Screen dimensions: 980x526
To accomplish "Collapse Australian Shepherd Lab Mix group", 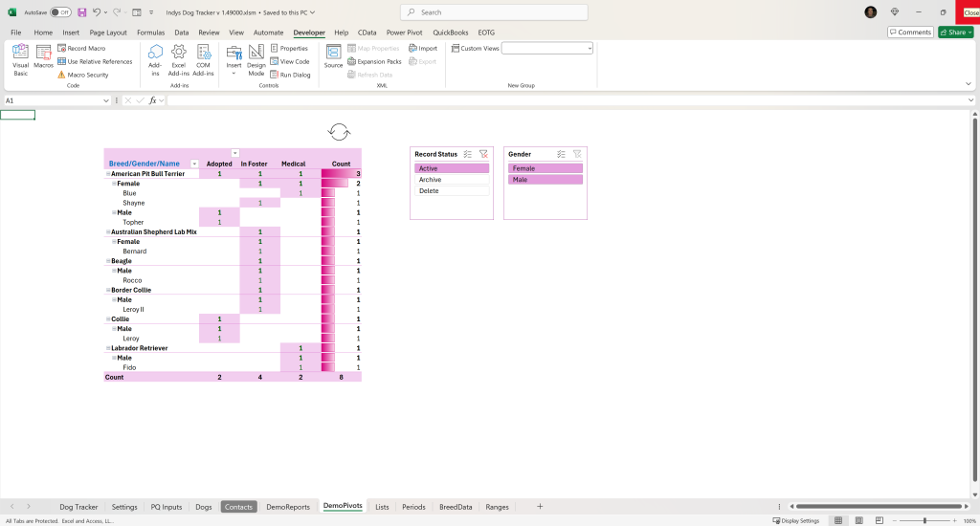I will [x=108, y=231].
